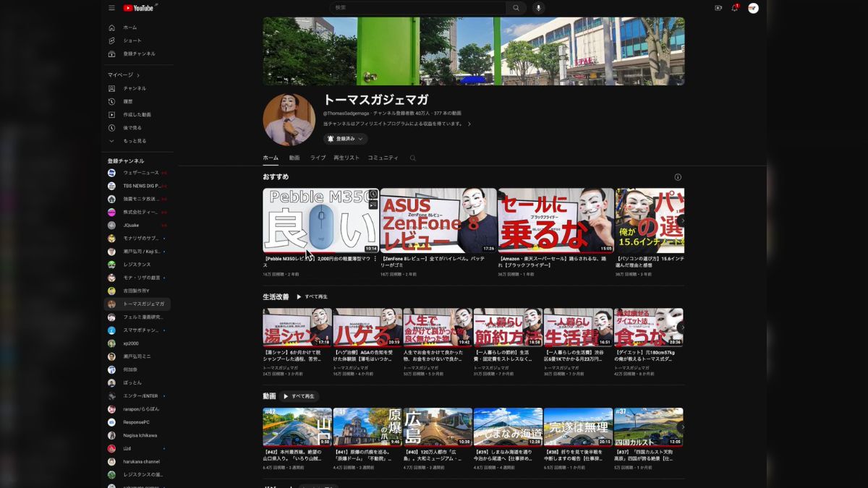Open the hamburger navigation menu
This screenshot has width=868, height=488.
[111, 8]
